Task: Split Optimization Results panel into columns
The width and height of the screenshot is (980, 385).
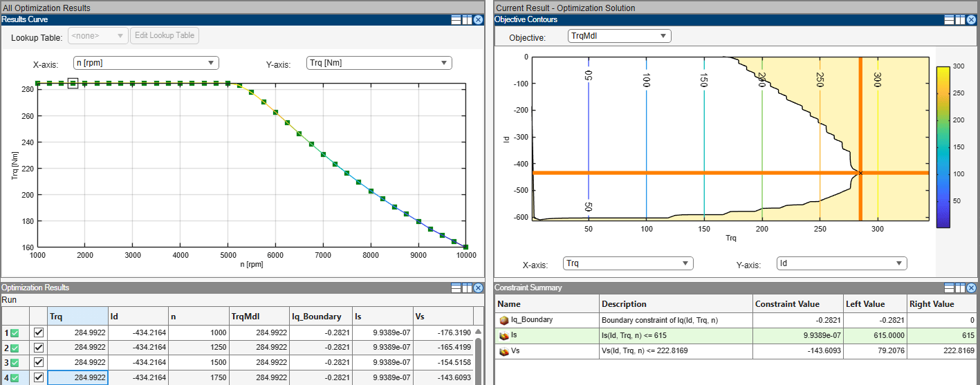Action: point(467,288)
